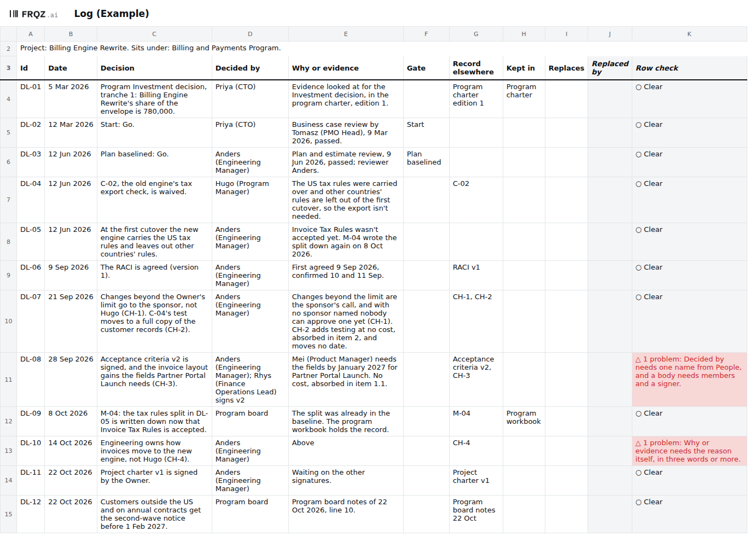
Task: Click the Hugo (Program Manager) cell
Action: pos(250,200)
